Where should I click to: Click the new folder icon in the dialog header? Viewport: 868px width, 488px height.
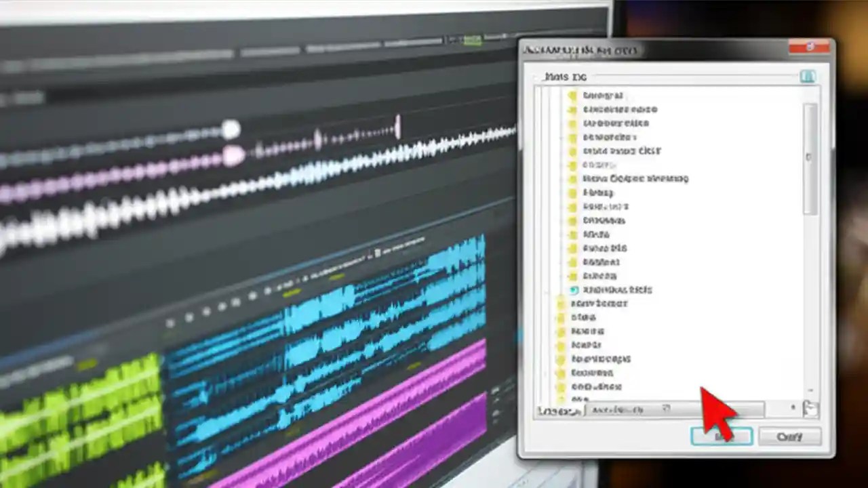(x=808, y=76)
